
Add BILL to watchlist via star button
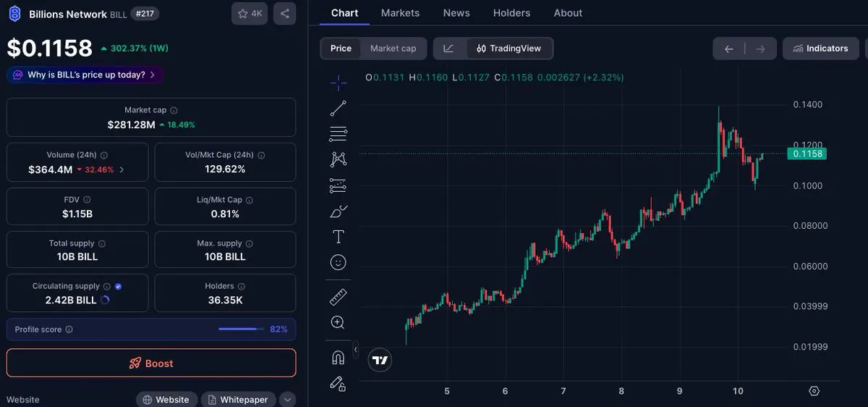[250, 14]
